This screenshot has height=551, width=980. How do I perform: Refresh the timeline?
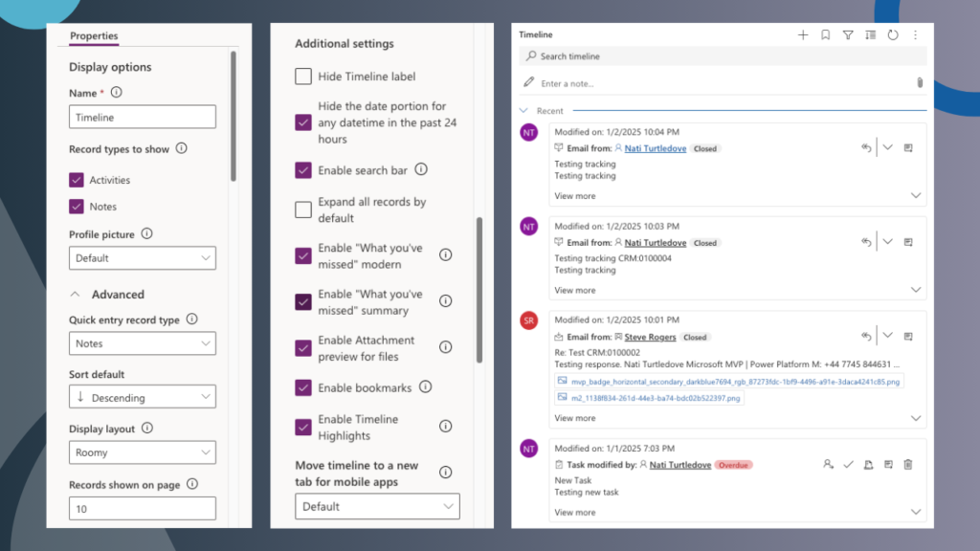pyautogui.click(x=893, y=34)
